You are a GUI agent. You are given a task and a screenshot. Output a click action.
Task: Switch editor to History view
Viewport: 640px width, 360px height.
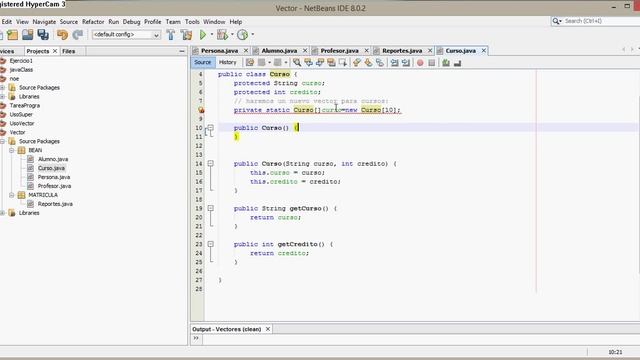(x=228, y=62)
